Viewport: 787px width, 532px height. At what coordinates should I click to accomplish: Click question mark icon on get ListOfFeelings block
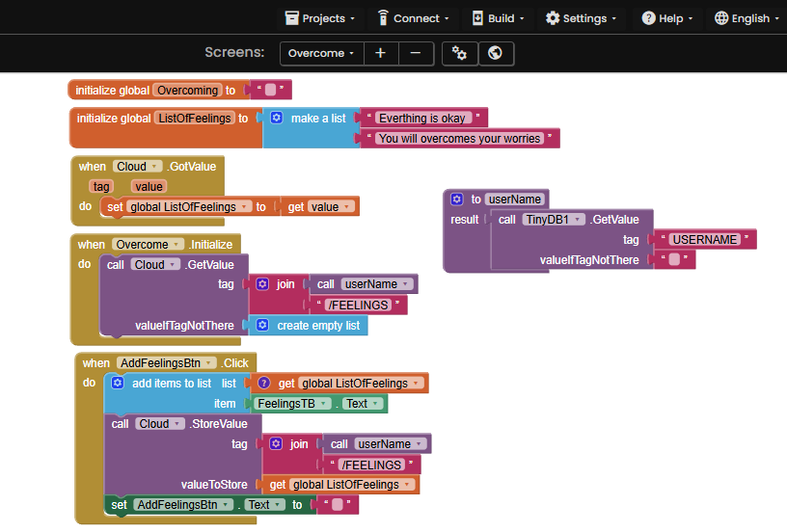(263, 383)
